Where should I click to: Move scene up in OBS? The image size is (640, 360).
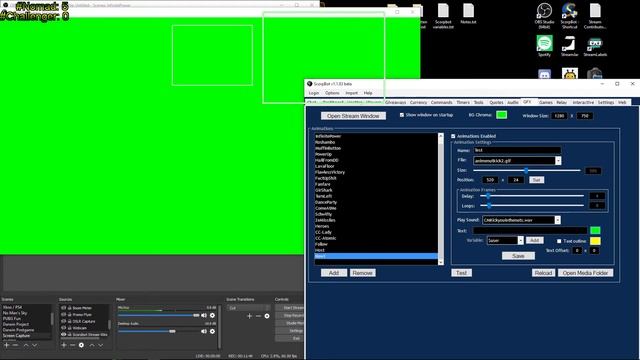[26, 345]
